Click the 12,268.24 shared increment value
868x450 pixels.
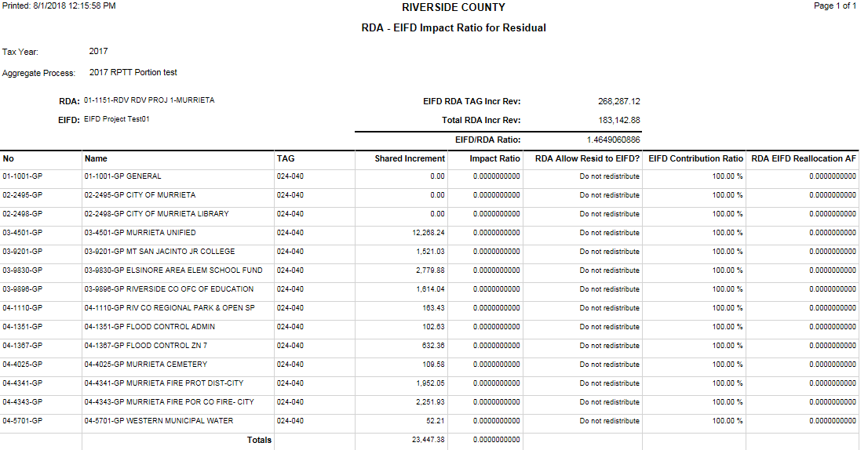[428, 233]
